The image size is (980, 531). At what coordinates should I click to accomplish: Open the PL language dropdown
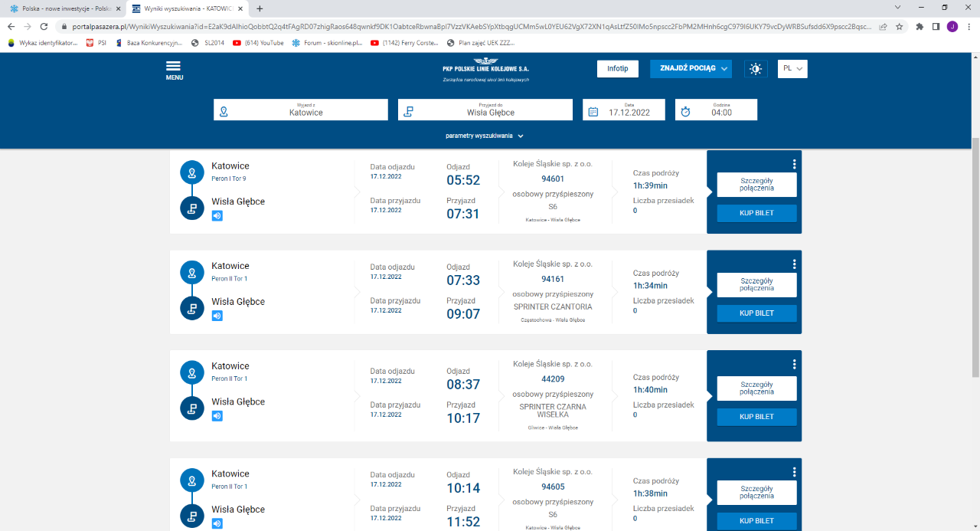point(792,69)
